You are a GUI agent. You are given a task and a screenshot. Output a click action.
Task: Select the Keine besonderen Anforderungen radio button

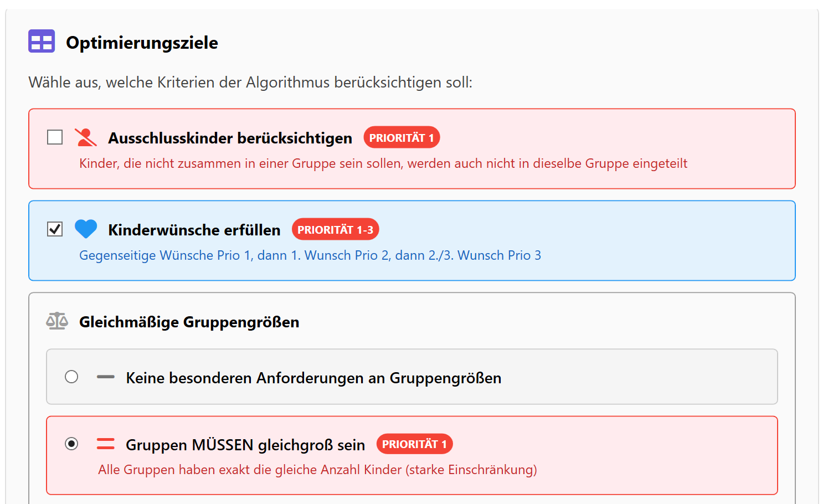click(71, 377)
